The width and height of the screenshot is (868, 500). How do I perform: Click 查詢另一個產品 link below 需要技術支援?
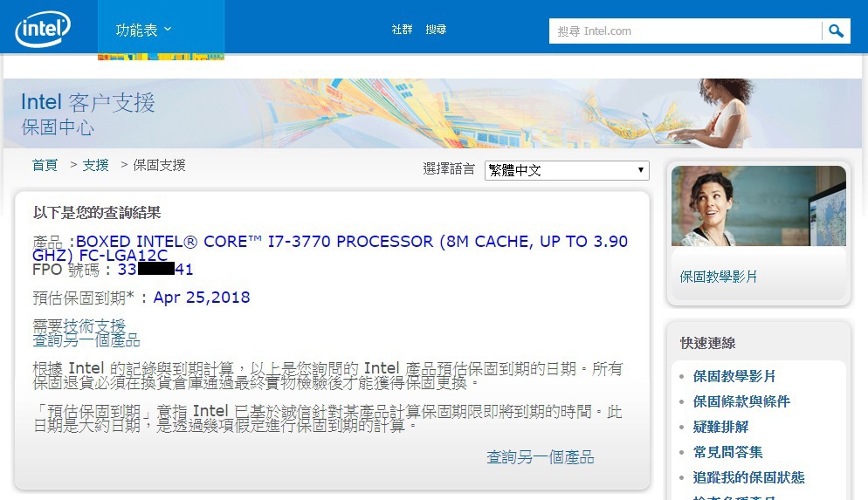click(86, 340)
